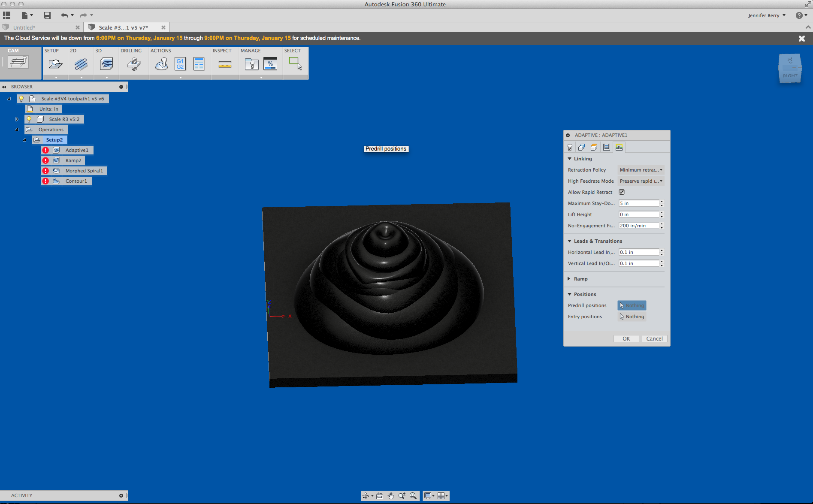
Task: Click the Orbit icon in navigation bar
Action: pos(366,496)
